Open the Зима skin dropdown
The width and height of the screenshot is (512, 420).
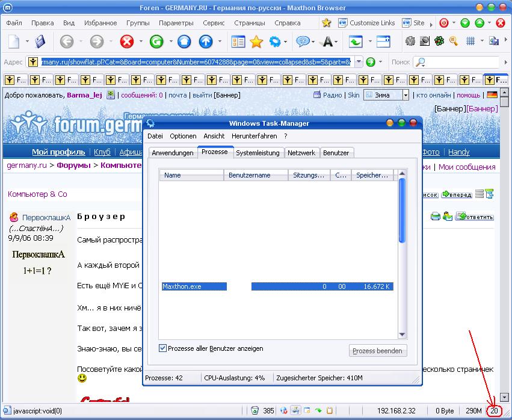[406, 95]
